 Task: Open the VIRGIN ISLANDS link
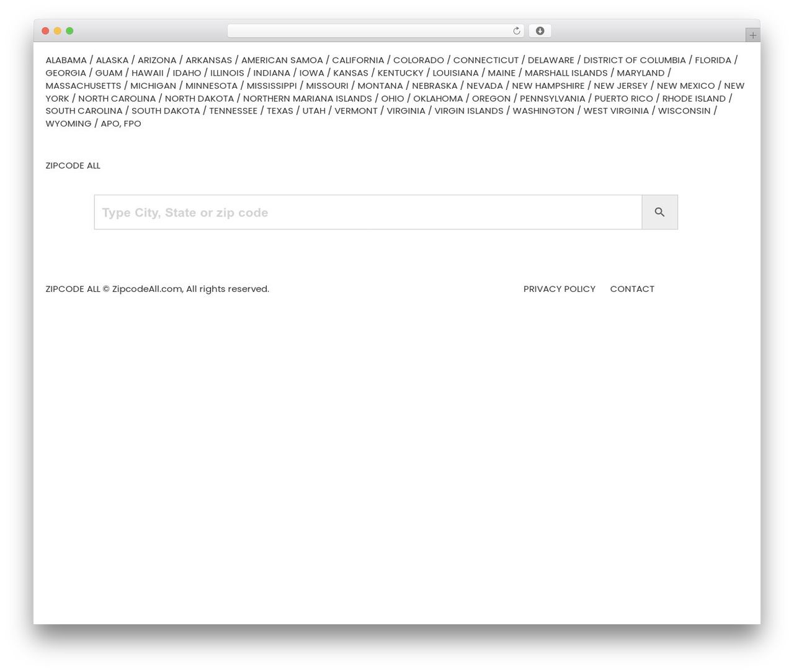(x=469, y=111)
